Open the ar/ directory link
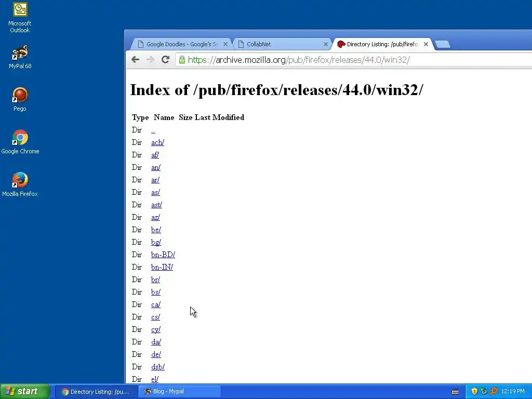Viewport: 532px width, 399px height. tap(155, 180)
